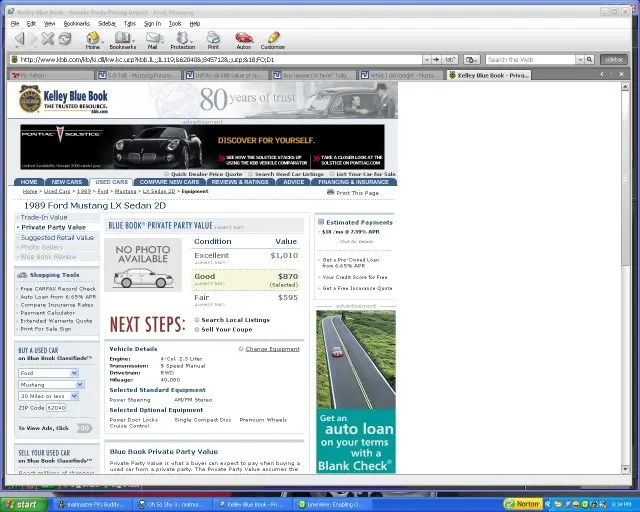Screen dimensions: 640x512
Task: Open the Sign In menu
Action: coord(152,24)
